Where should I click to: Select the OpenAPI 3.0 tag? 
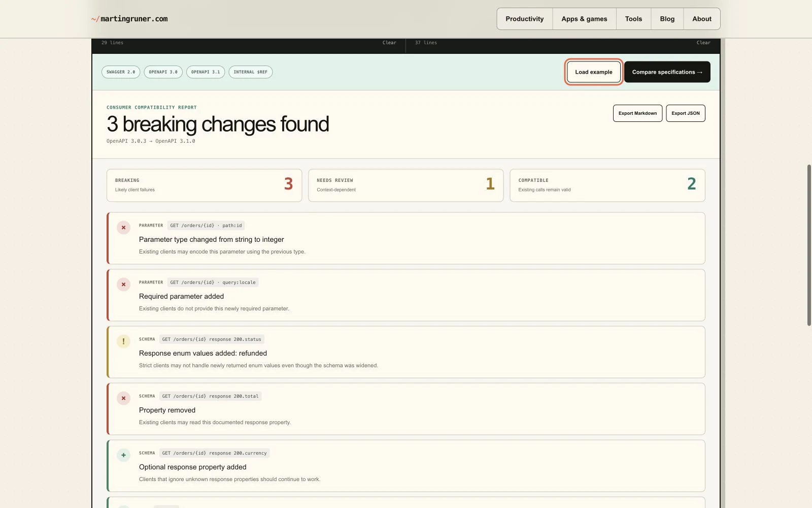coord(163,72)
